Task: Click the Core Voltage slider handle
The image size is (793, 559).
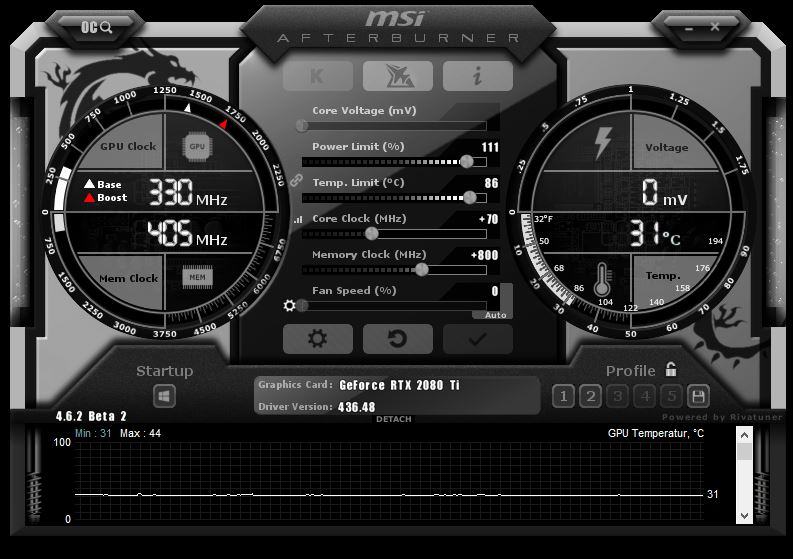Action: coord(302,125)
